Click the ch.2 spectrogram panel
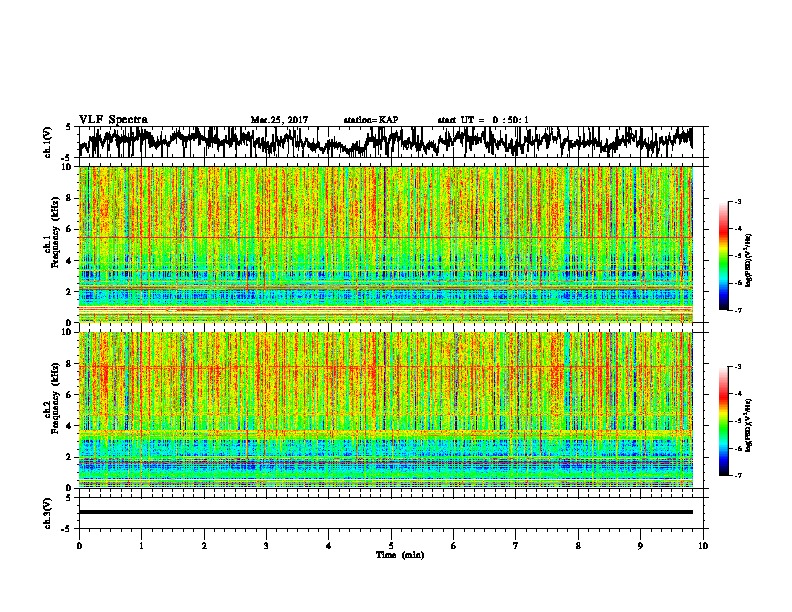Image resolution: width=792 pixels, height=612 pixels. (386, 410)
